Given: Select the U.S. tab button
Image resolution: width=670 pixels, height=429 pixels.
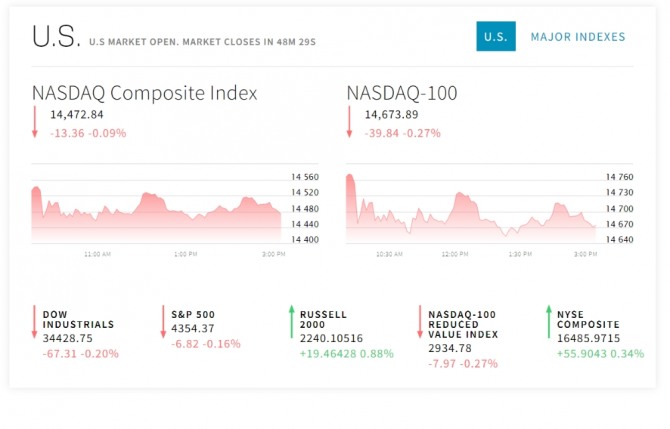Looking at the screenshot, I should click(496, 36).
